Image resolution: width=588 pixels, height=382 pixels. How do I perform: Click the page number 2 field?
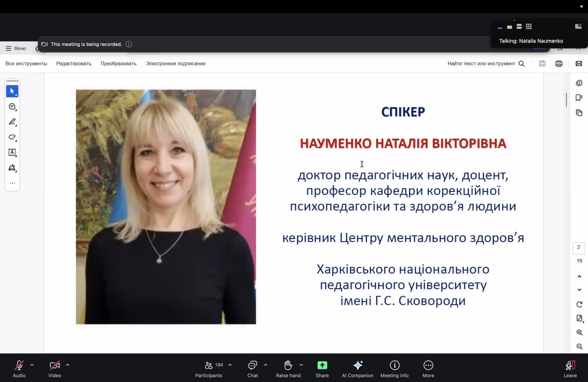[x=579, y=248]
